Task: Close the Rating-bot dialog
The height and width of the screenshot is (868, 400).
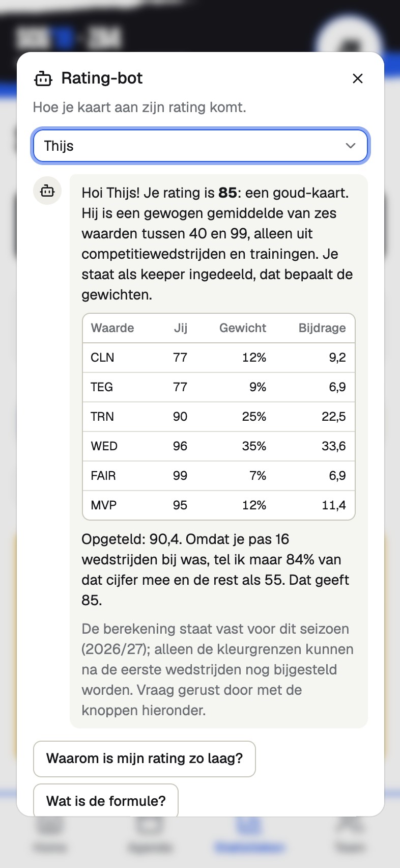Action: click(358, 78)
